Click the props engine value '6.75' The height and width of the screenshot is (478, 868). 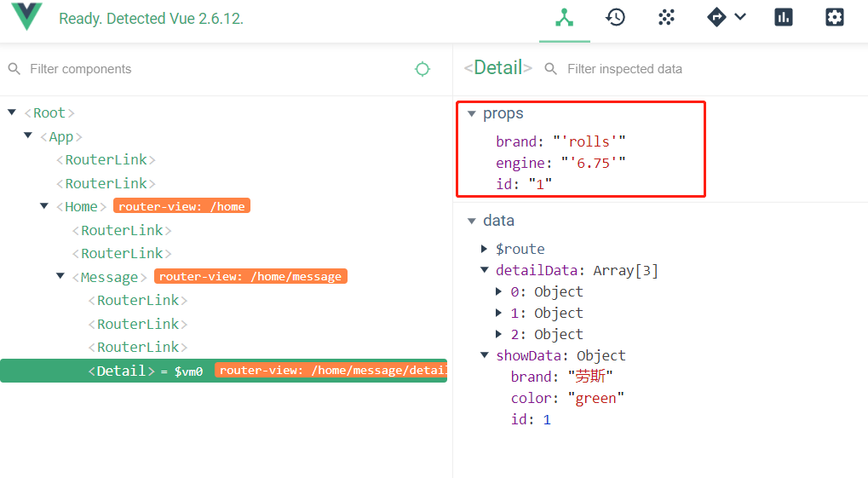click(x=593, y=163)
